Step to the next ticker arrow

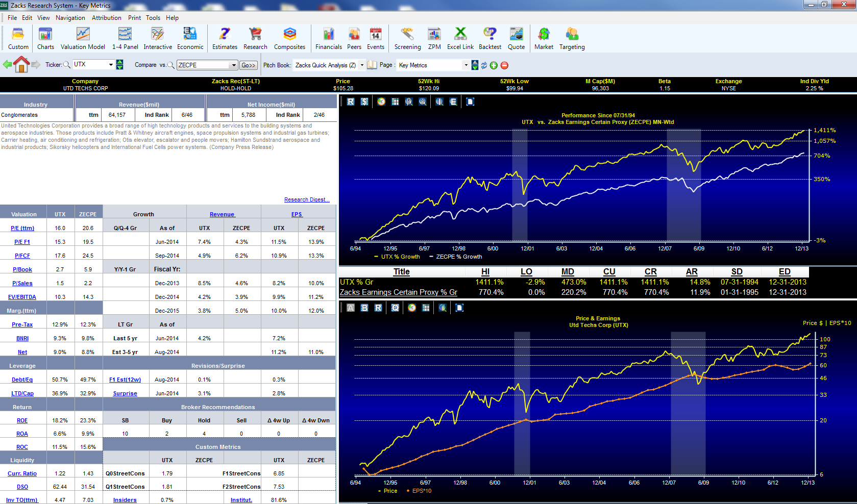(x=119, y=67)
